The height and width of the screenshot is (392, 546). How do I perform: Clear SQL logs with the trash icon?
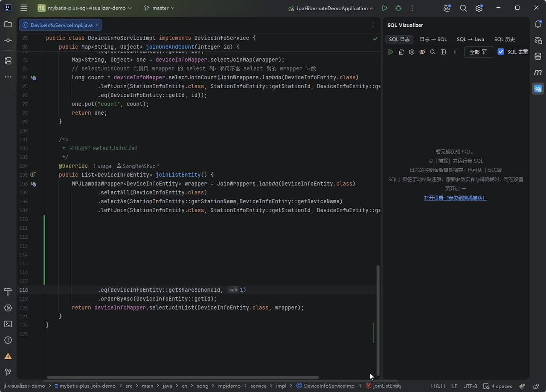click(x=401, y=52)
